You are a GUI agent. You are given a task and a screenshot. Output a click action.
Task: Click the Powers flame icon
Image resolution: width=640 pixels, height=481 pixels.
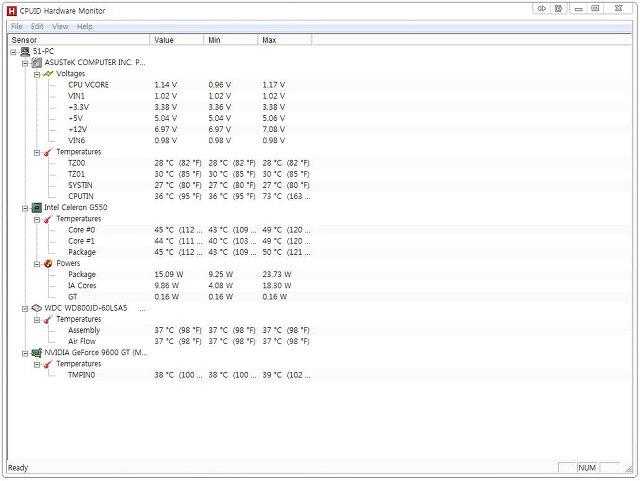click(x=49, y=264)
